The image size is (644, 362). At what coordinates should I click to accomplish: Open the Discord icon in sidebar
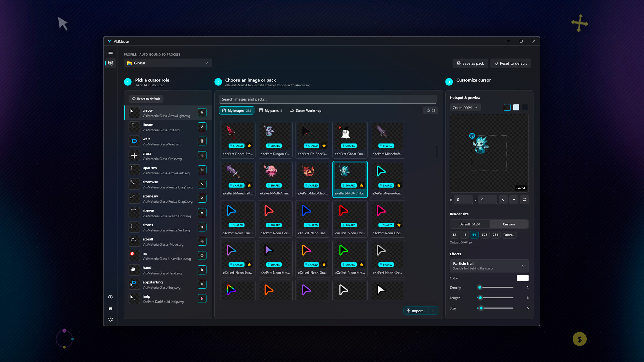(x=110, y=308)
